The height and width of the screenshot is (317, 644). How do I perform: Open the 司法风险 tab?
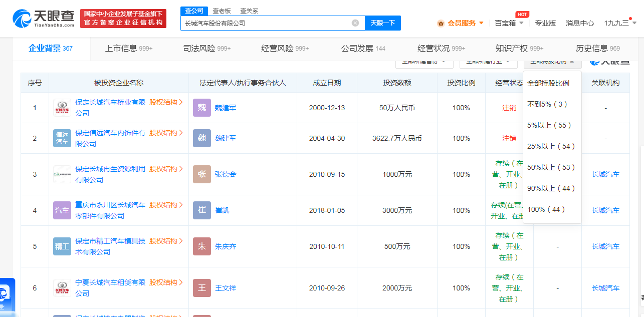tap(207, 49)
